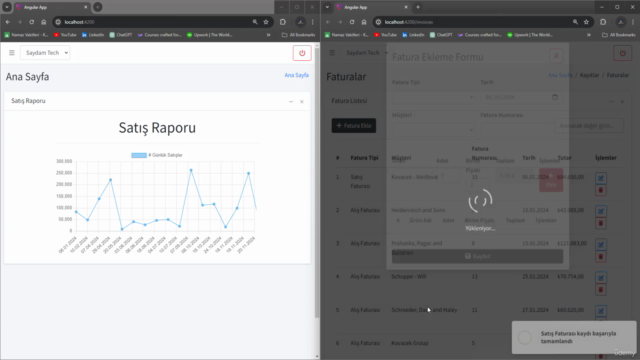Click the Ana Sayfa breadcrumb link in left window
The image size is (640, 360).
296,75
